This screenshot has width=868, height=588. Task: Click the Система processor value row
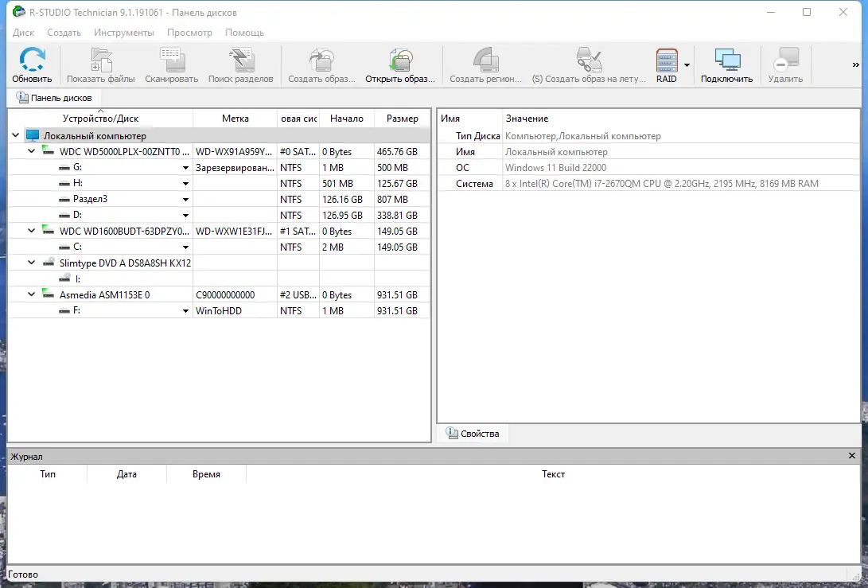click(x=648, y=183)
